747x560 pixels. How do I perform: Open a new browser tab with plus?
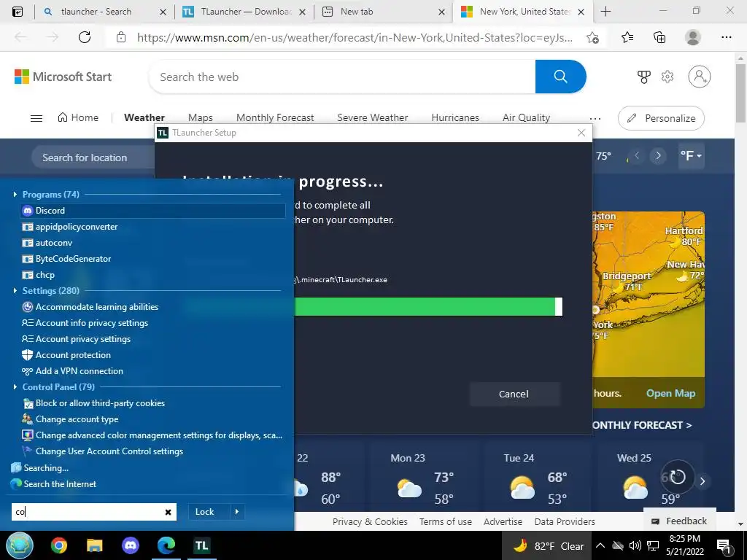pyautogui.click(x=605, y=12)
